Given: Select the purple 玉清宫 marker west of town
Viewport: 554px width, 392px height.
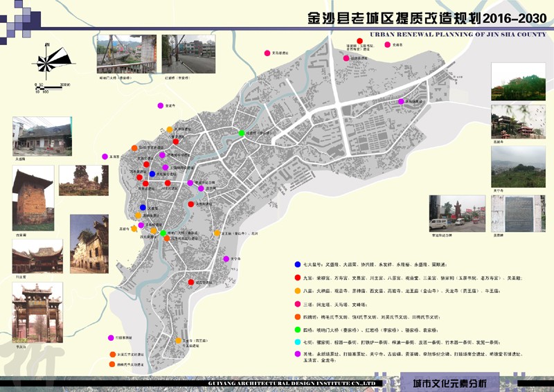Looking at the screenshot, I should (x=105, y=157).
